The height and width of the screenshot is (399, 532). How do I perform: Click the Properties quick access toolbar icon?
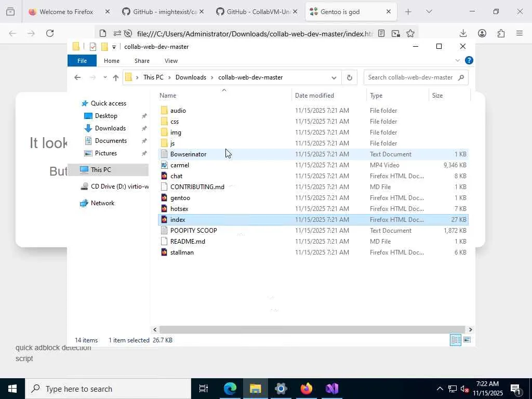tap(92, 46)
